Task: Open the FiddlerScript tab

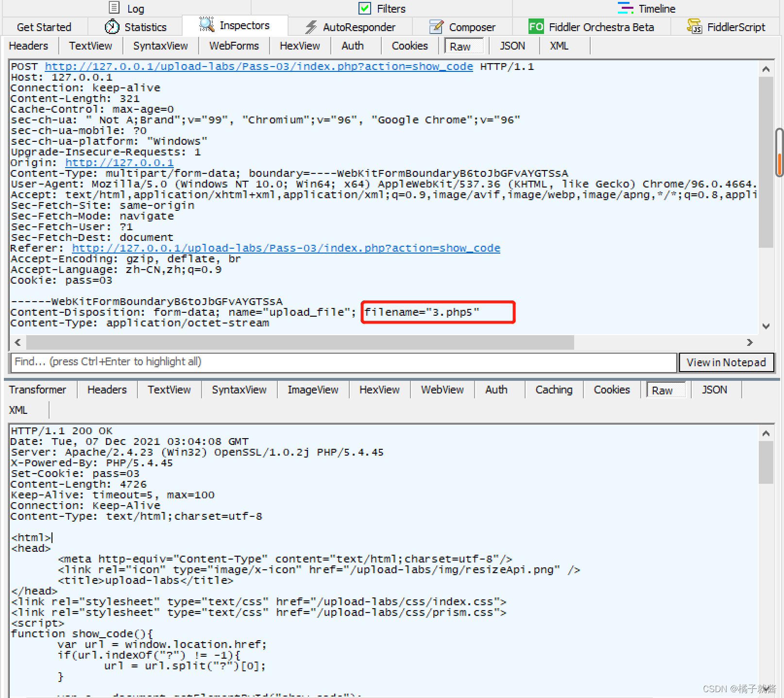Action: point(726,27)
